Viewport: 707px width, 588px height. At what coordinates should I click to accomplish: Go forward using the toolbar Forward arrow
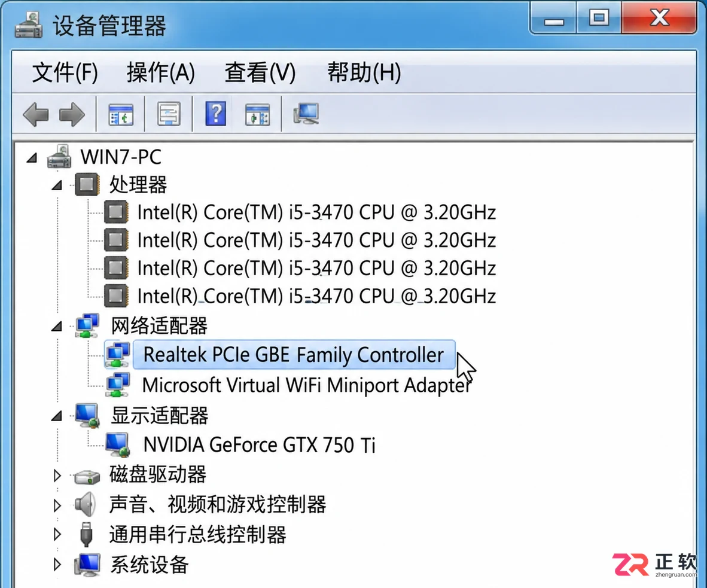[x=72, y=114]
